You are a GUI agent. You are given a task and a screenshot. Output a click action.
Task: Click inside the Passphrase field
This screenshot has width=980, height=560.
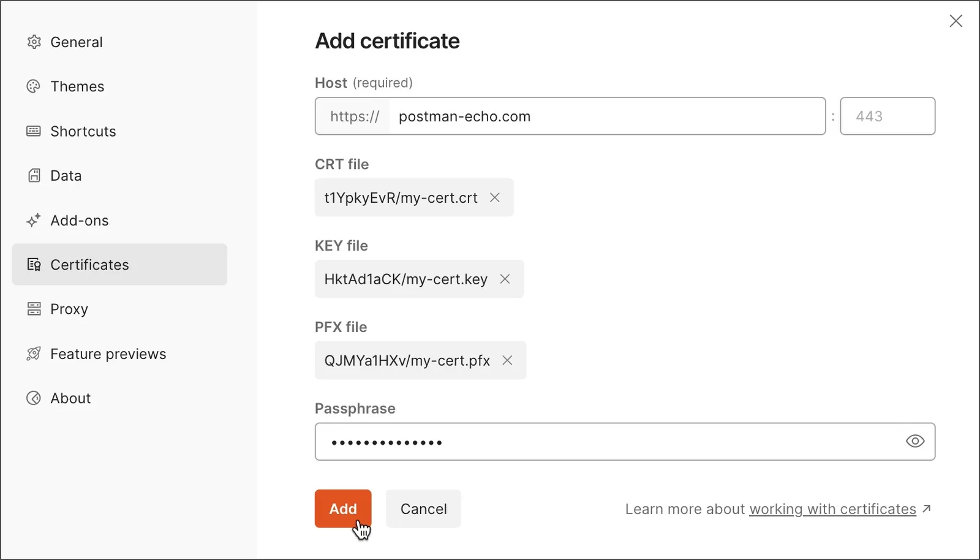pos(625,441)
